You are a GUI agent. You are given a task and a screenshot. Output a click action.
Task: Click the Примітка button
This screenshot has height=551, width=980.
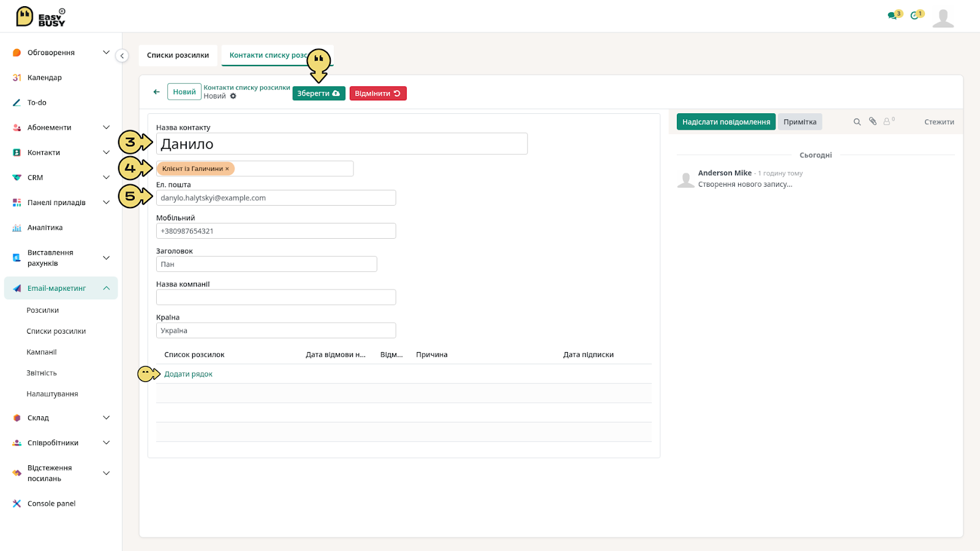click(x=800, y=122)
